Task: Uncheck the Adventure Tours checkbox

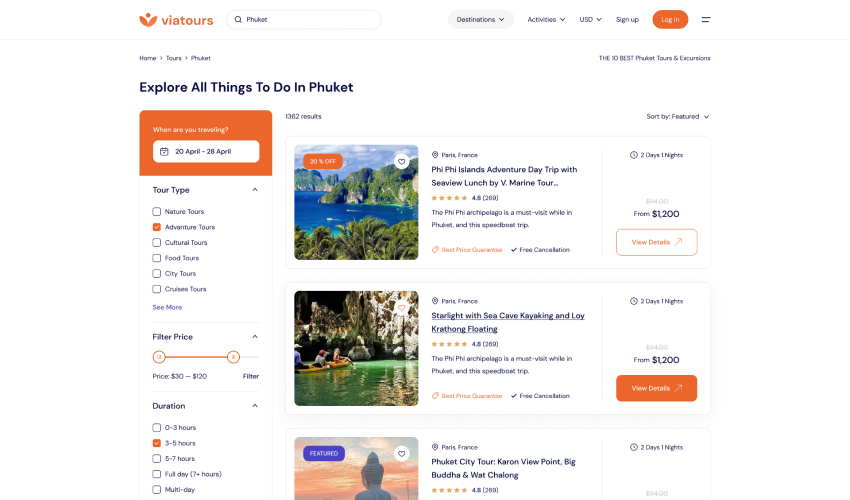Action: [x=157, y=227]
